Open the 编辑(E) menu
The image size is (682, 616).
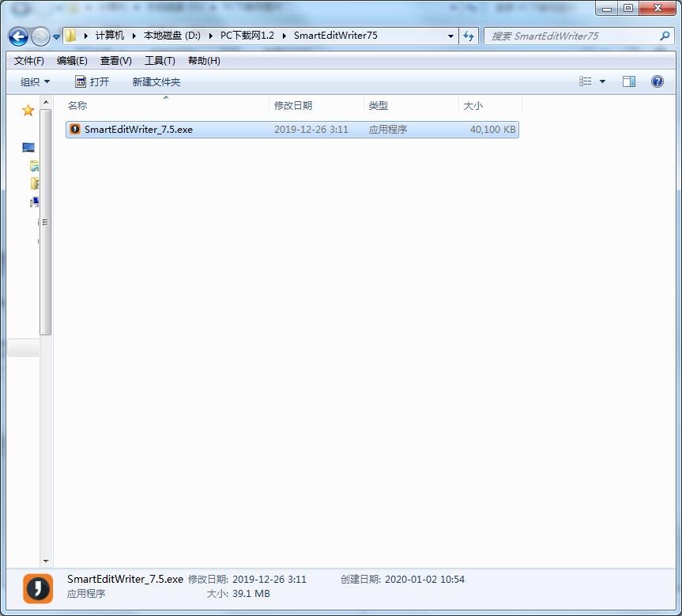(x=72, y=61)
